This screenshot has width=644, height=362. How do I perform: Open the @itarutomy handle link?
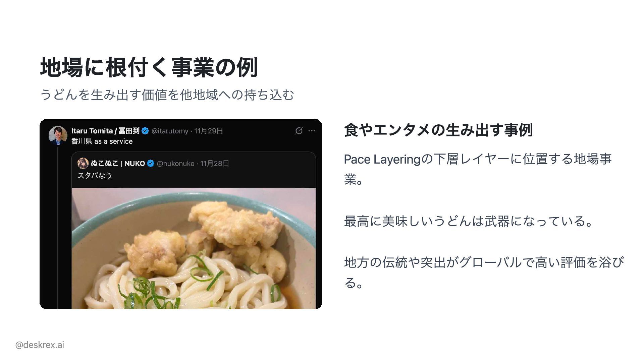(170, 131)
